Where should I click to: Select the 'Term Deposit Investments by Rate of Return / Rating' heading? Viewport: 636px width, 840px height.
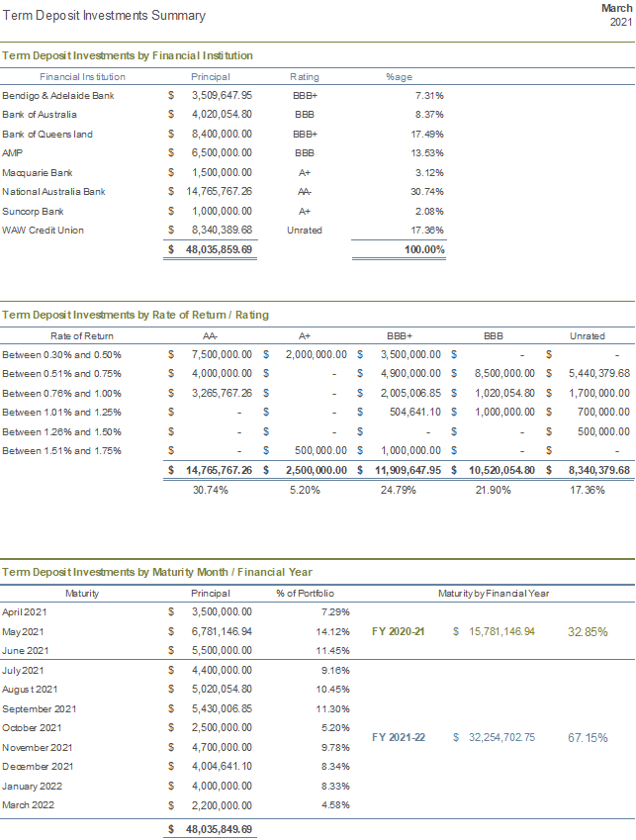pyautogui.click(x=135, y=315)
